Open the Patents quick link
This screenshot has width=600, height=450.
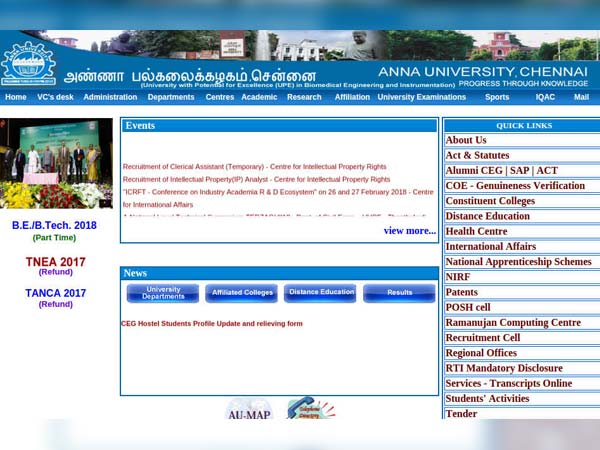[x=462, y=292]
